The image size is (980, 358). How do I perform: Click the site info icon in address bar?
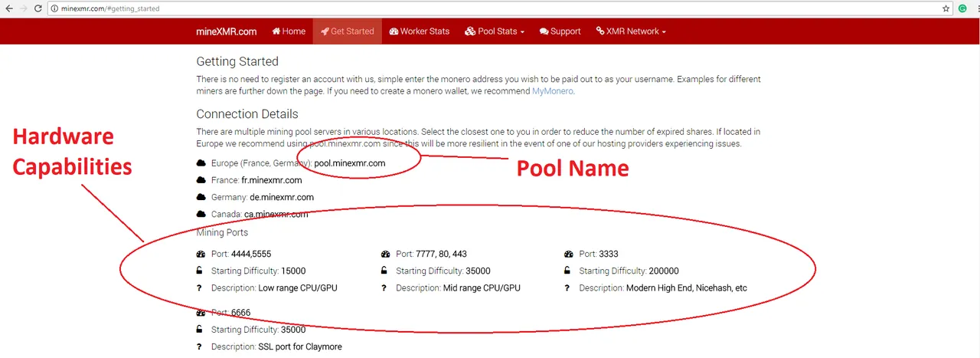click(x=55, y=8)
